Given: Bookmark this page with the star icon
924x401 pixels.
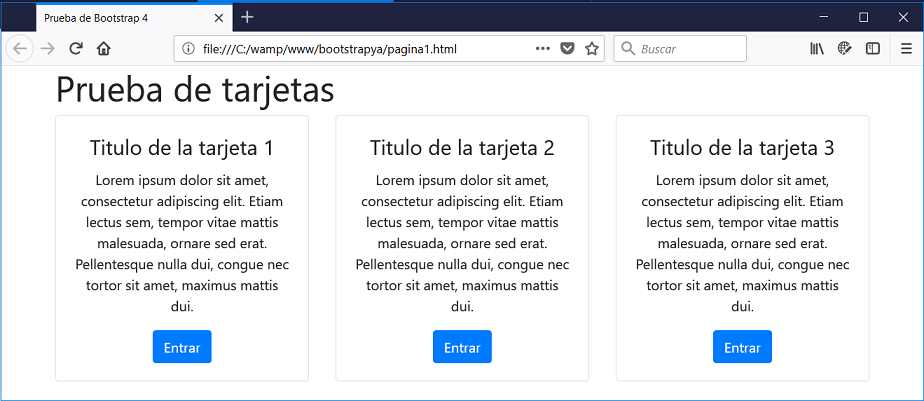Looking at the screenshot, I should coord(592,49).
